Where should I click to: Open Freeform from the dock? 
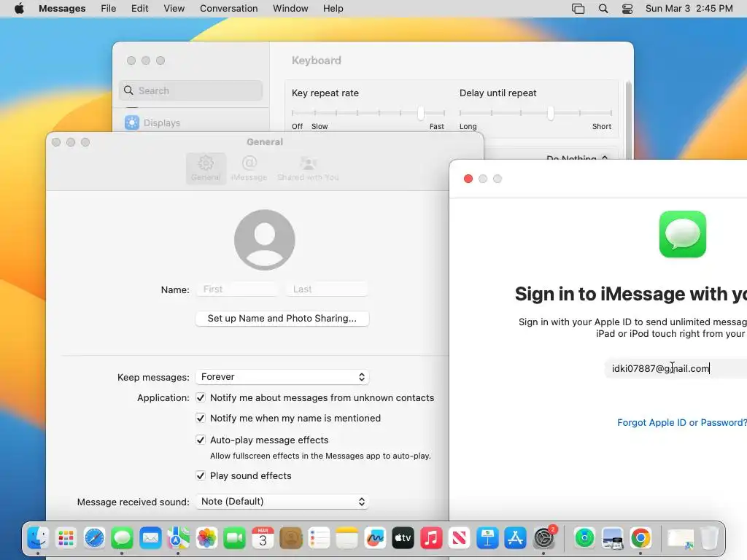coord(375,538)
